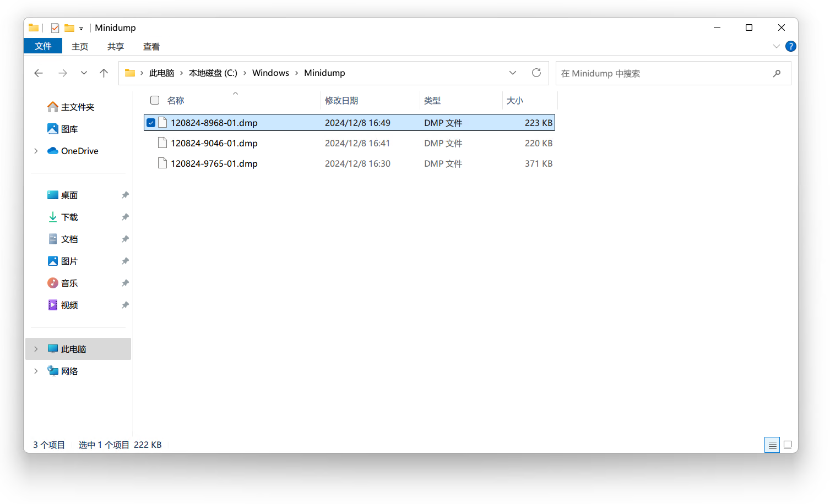Click the search magnifier icon

(x=777, y=73)
